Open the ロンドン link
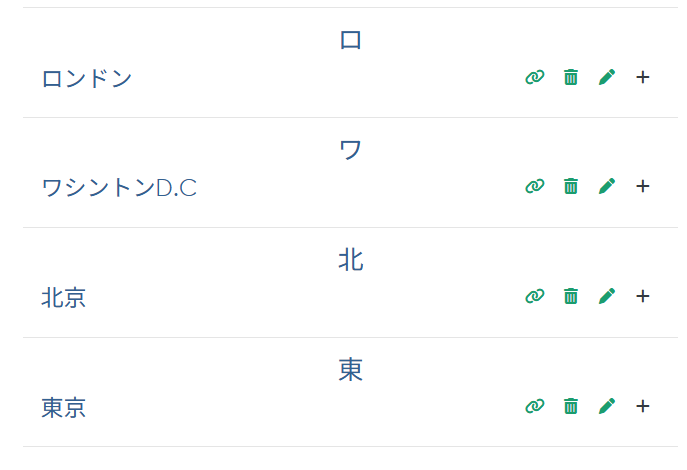 [87, 78]
